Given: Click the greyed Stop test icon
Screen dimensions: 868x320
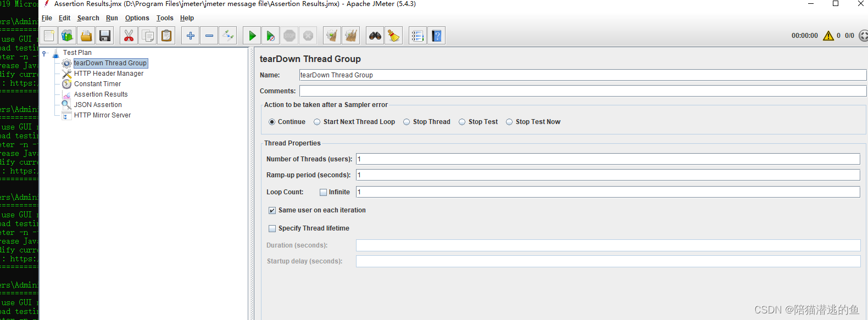Looking at the screenshot, I should coord(290,36).
